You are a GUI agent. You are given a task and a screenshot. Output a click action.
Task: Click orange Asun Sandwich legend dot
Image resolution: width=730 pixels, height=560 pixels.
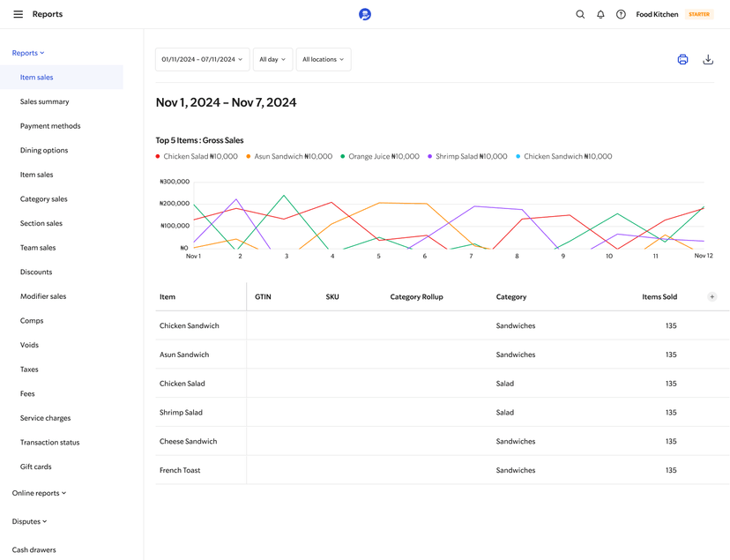coord(248,156)
